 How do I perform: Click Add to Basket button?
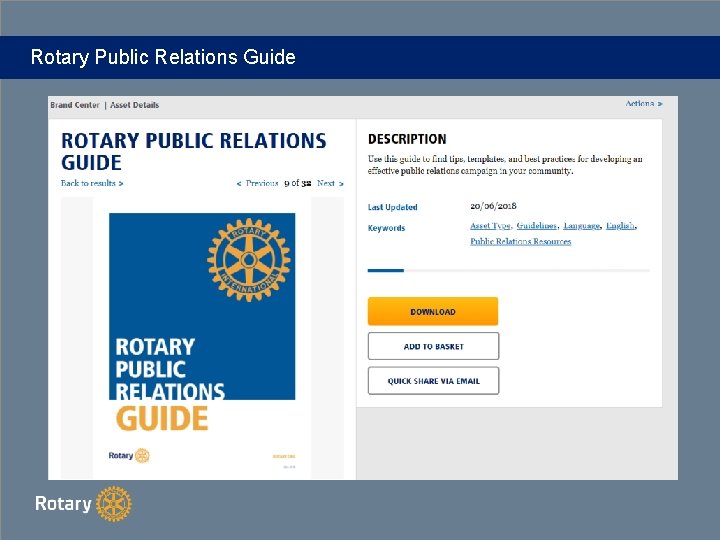pyautogui.click(x=433, y=346)
